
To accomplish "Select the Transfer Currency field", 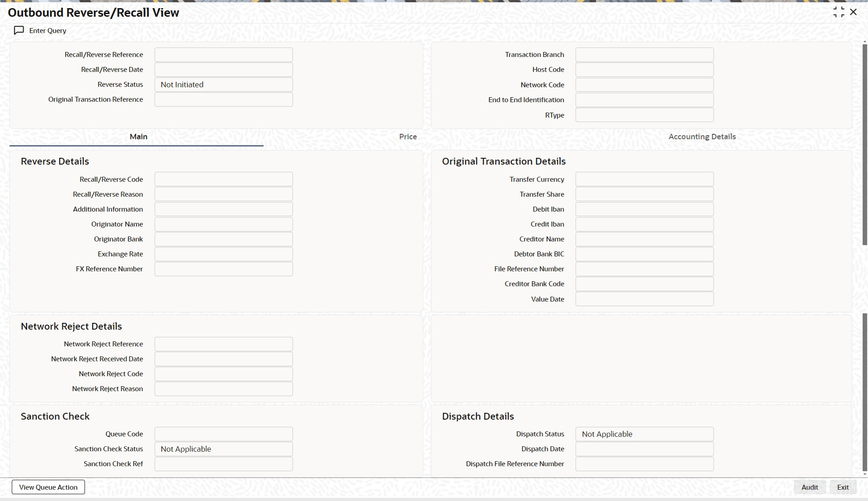I will coord(644,179).
